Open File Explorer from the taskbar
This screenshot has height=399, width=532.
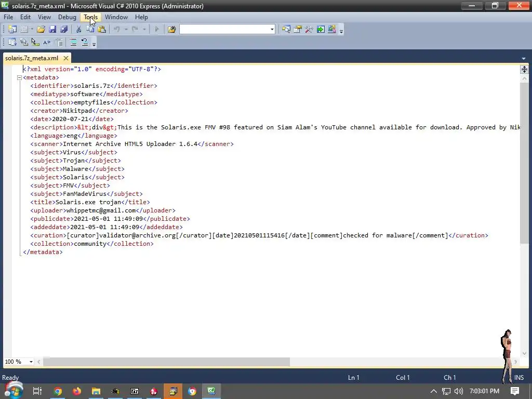pyautogui.click(x=96, y=391)
